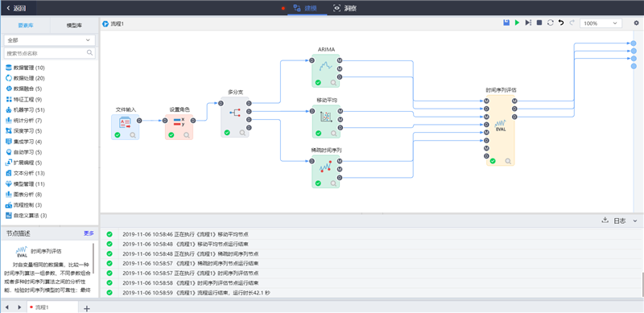Open the 全部 category filter dropdown
Screen dimensions: 644x313
click(49, 40)
